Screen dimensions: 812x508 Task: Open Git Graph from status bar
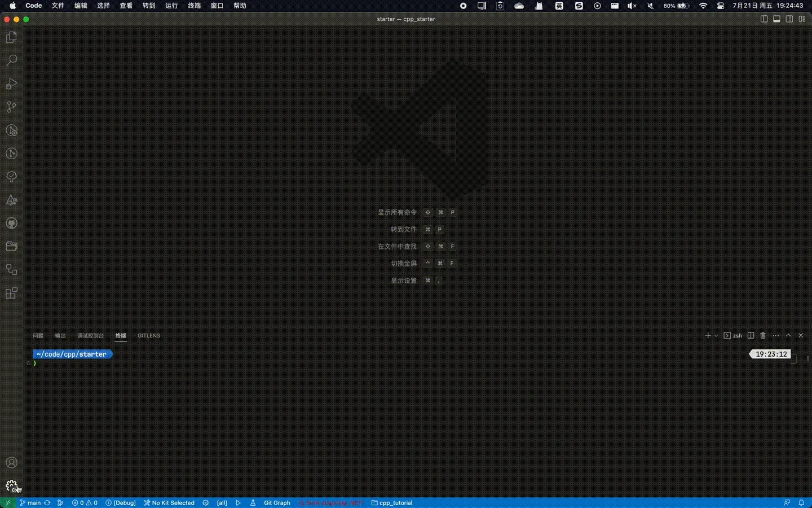point(277,503)
